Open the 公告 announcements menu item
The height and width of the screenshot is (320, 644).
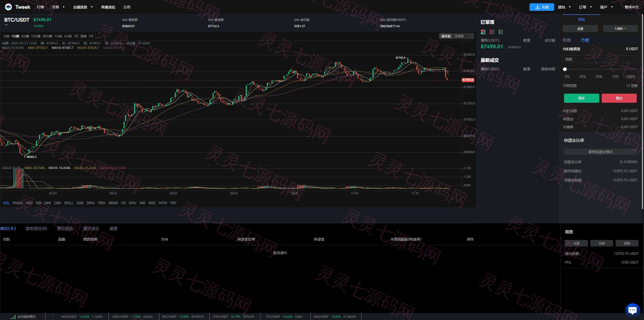[x=127, y=7]
